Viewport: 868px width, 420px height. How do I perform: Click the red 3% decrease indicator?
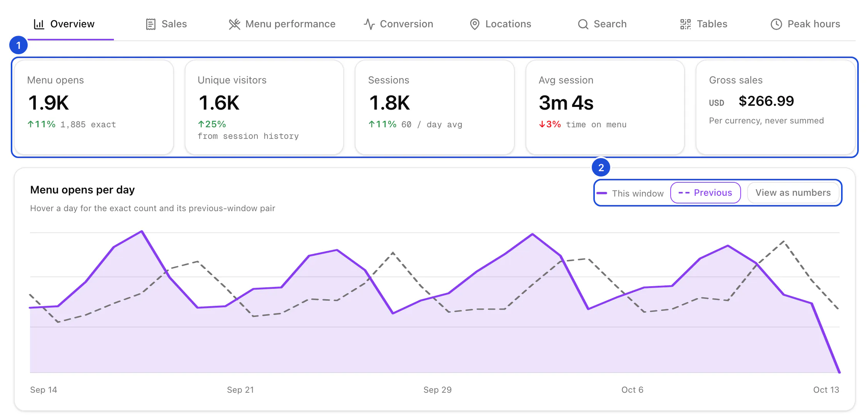pyautogui.click(x=550, y=124)
